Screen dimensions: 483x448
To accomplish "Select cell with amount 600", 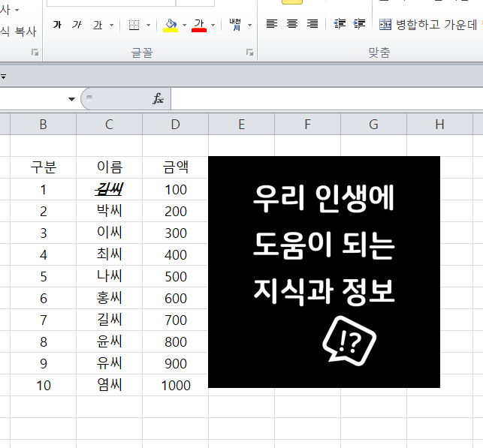I will pos(175,298).
